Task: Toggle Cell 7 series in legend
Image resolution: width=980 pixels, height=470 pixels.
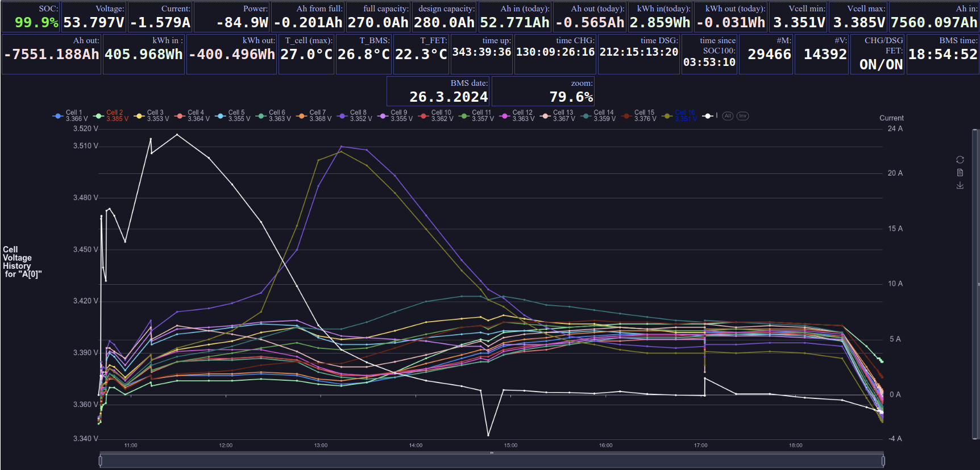Action: point(314,115)
